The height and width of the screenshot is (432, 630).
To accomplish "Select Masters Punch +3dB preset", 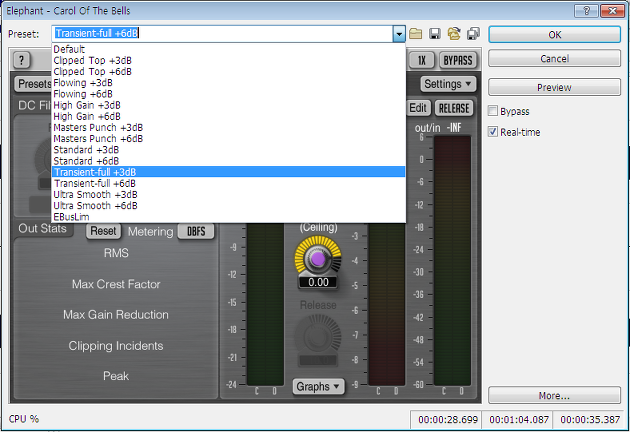I will click(229, 127).
